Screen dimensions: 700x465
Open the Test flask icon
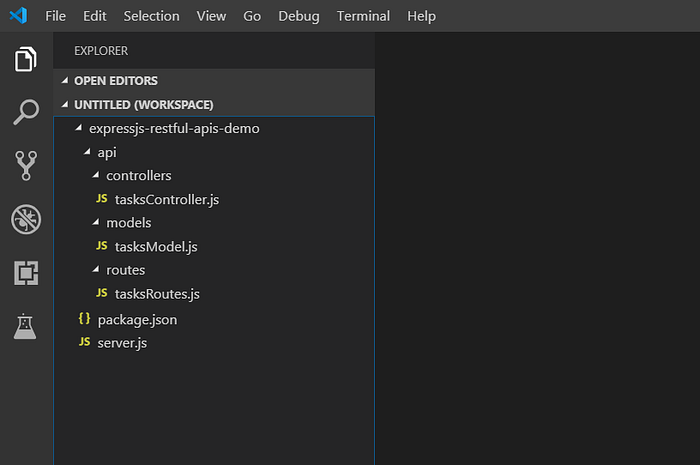coord(25,326)
